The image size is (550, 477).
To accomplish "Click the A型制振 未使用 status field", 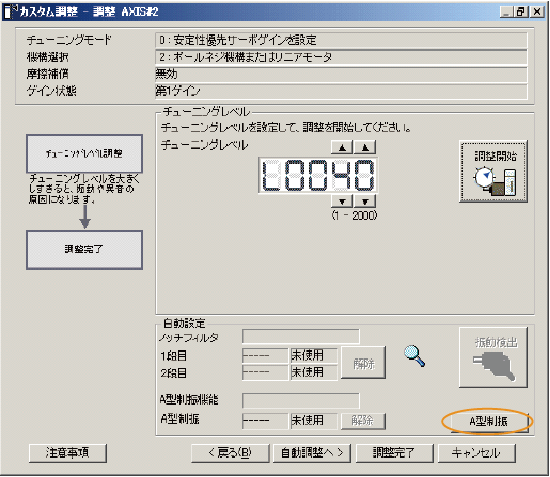I will pos(314,421).
